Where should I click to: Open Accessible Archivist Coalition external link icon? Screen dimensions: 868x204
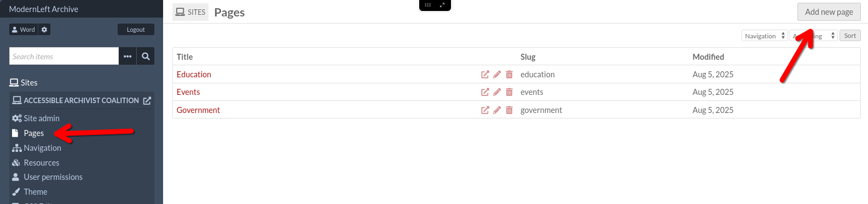click(147, 101)
